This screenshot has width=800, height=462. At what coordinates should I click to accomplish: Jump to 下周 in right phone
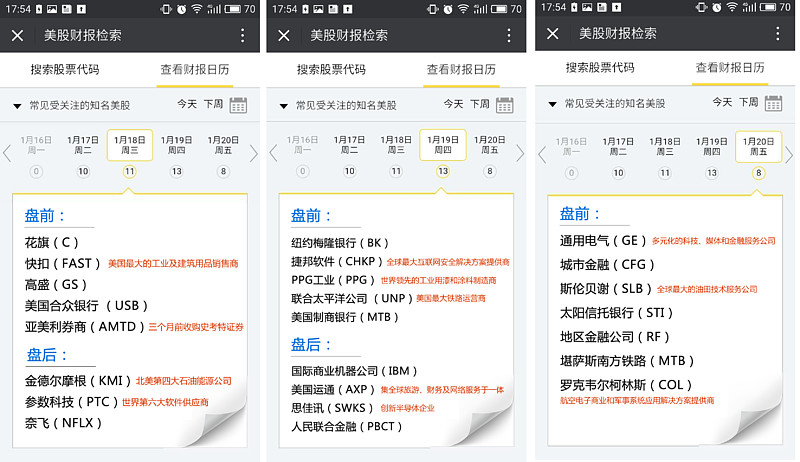click(x=748, y=102)
